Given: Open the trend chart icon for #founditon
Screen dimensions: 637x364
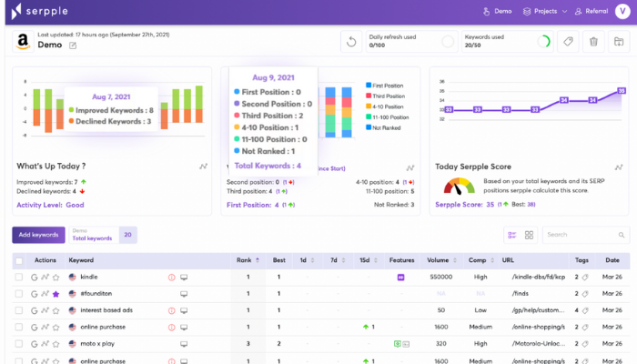Looking at the screenshot, I should pos(45,294).
